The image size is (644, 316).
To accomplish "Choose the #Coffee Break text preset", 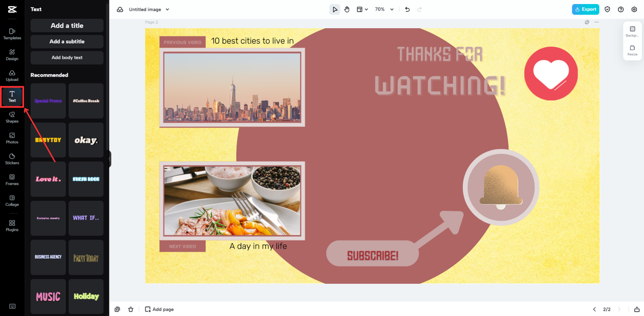I will click(86, 101).
